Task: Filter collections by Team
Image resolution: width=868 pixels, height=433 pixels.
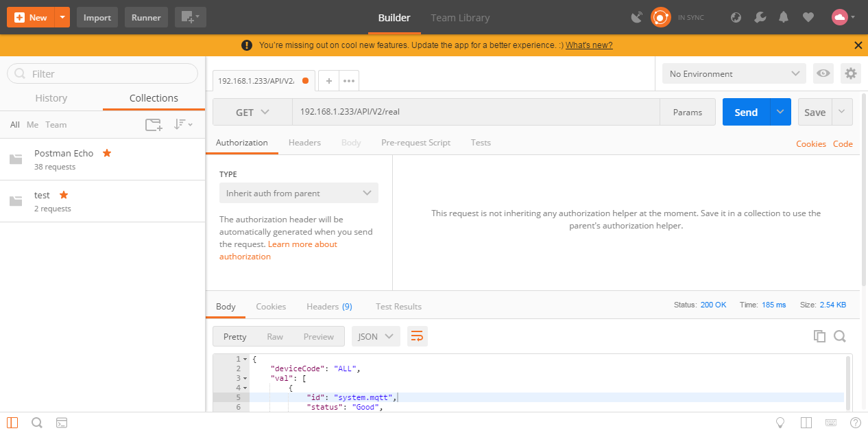Action: [56, 125]
